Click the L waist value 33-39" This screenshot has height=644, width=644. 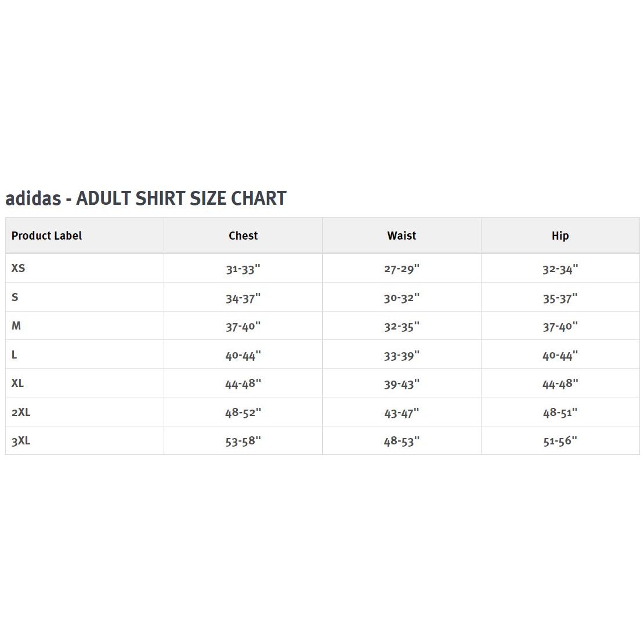tap(401, 356)
